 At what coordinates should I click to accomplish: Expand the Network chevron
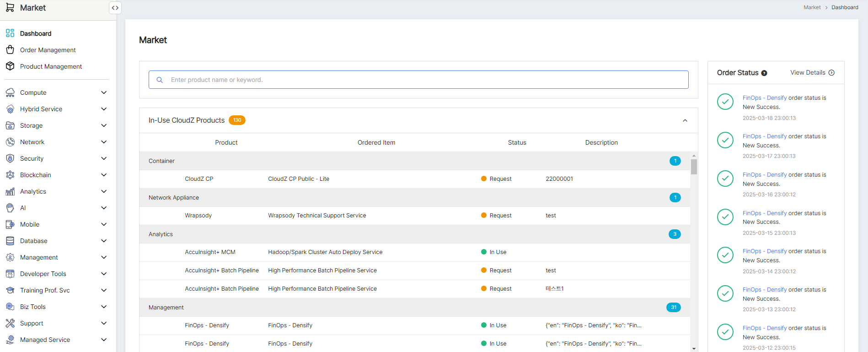(104, 142)
